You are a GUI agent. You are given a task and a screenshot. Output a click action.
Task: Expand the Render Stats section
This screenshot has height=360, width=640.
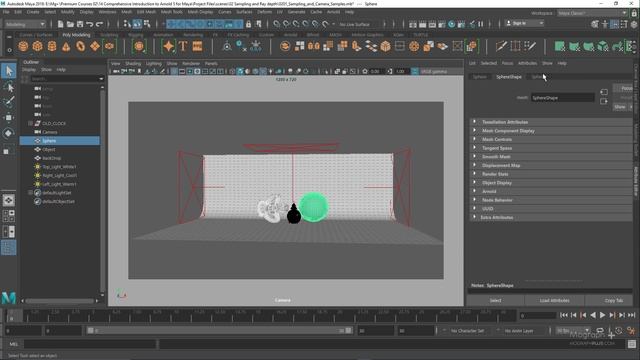point(551,174)
